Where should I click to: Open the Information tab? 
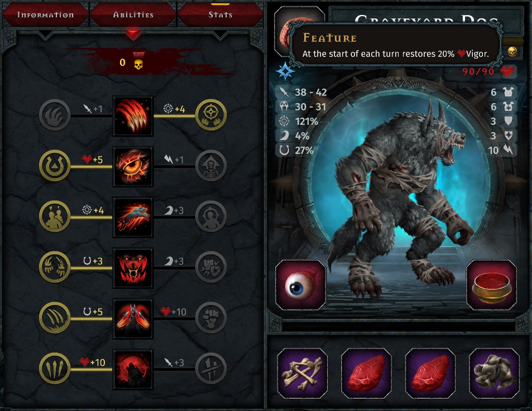point(45,14)
